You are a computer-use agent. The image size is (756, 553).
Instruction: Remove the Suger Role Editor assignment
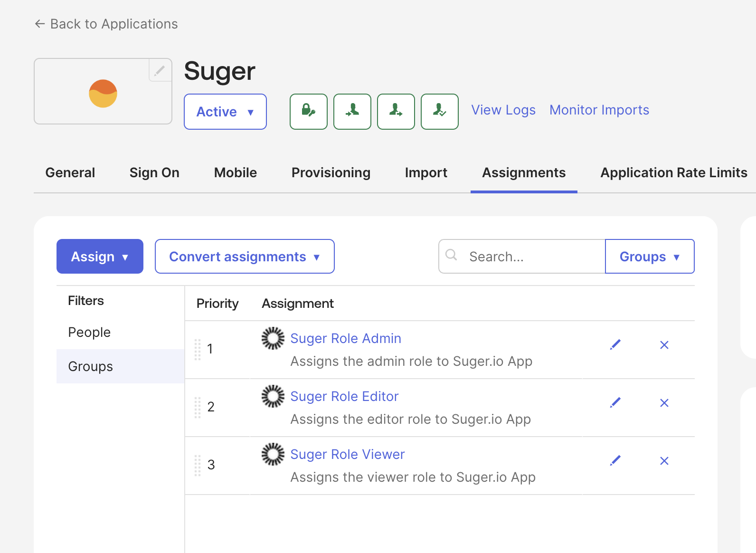click(x=664, y=403)
